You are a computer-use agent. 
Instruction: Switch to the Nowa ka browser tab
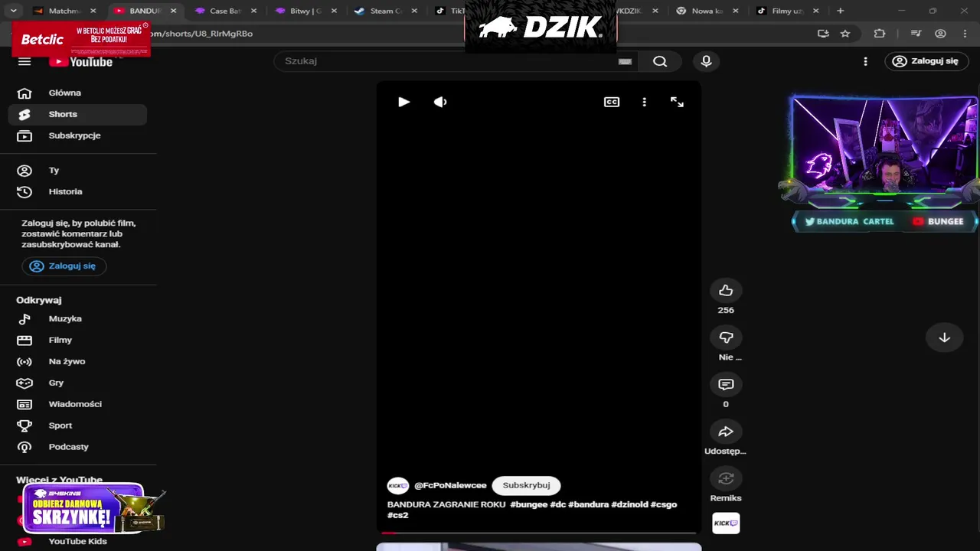(707, 11)
